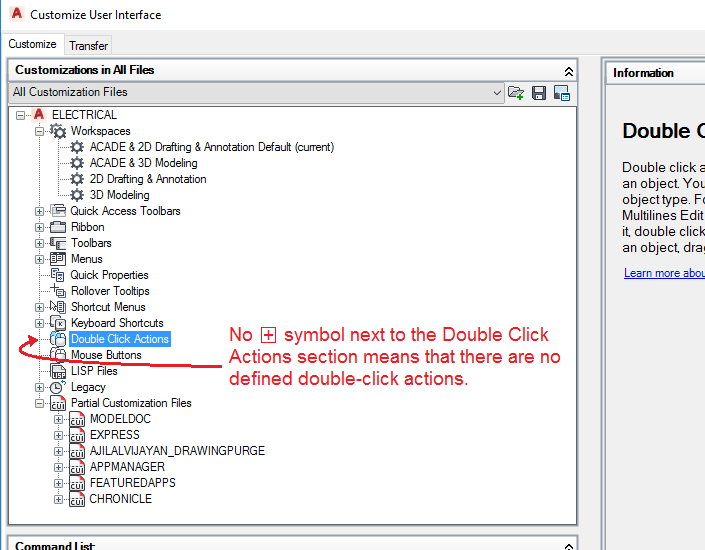Screen dimensions: 705x550
Task: Click the LISP Files icon
Action: pyautogui.click(x=58, y=371)
